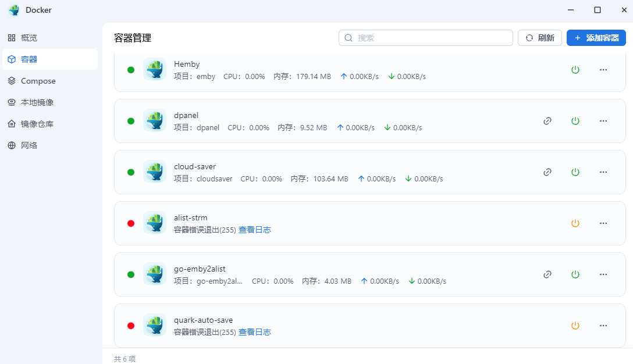Click the Hemby container thumbnail icon
633x364 pixels.
pos(155,69)
